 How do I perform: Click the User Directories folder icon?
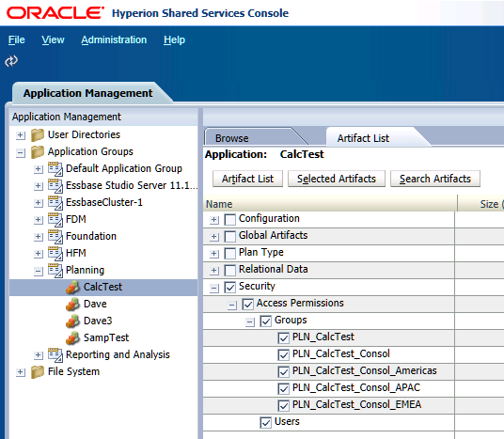pos(38,135)
